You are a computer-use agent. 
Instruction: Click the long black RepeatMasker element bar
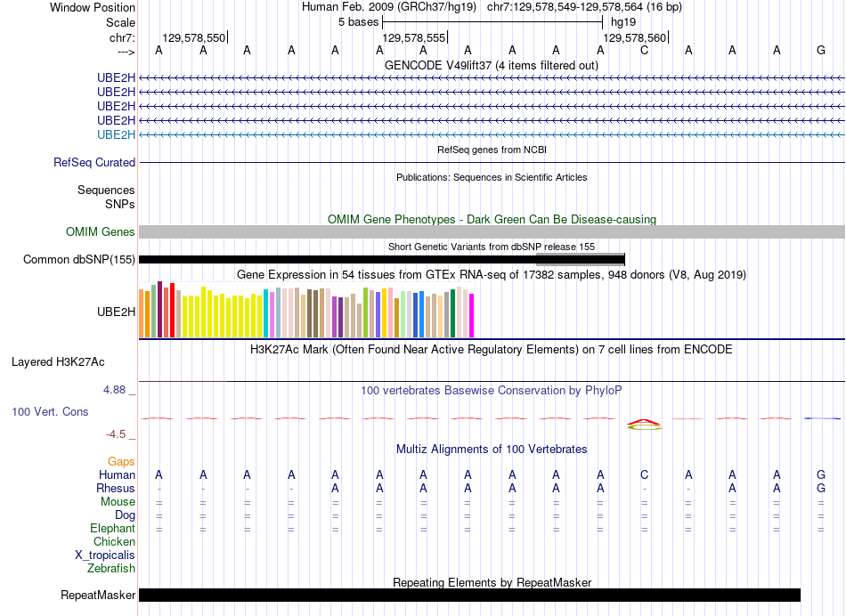point(469,595)
